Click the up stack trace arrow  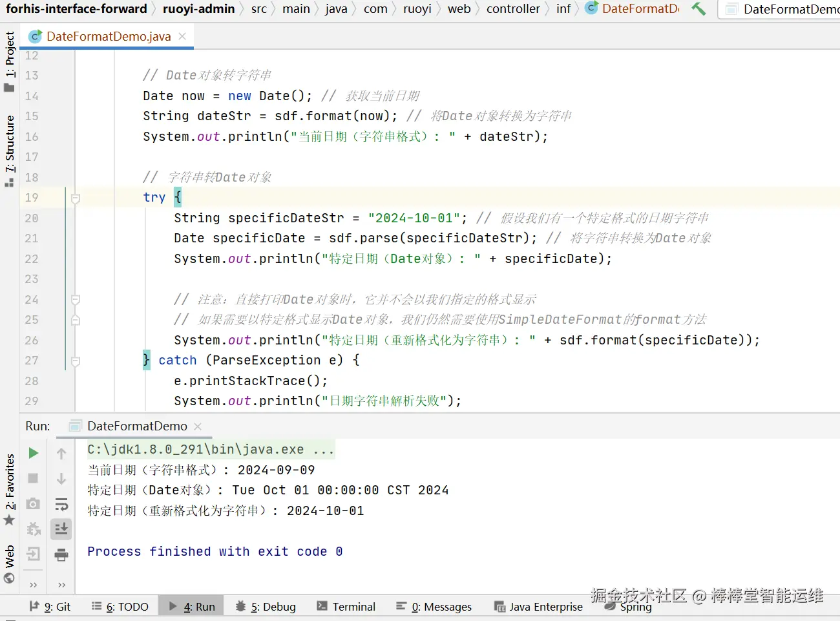coord(61,454)
